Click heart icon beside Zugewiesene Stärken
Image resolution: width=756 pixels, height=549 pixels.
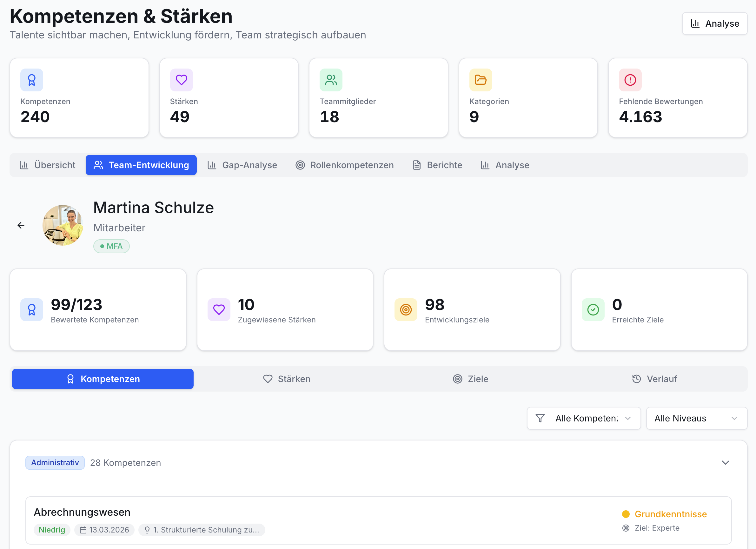[x=219, y=310]
